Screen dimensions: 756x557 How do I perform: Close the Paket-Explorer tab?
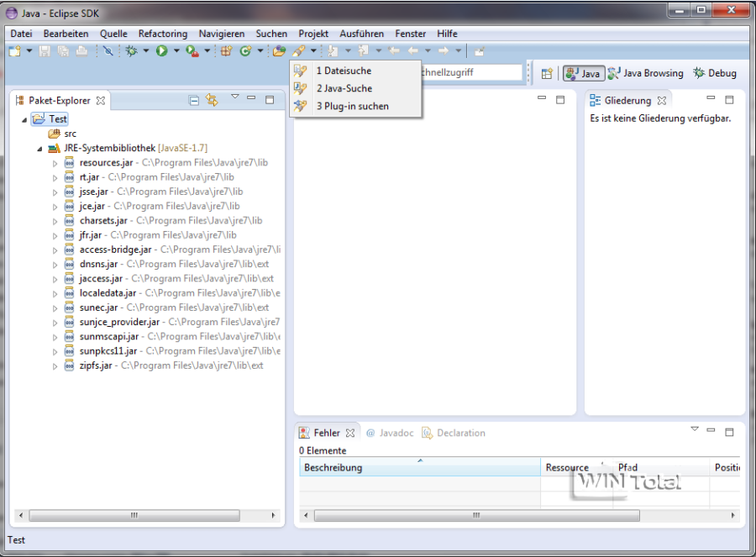(x=100, y=100)
